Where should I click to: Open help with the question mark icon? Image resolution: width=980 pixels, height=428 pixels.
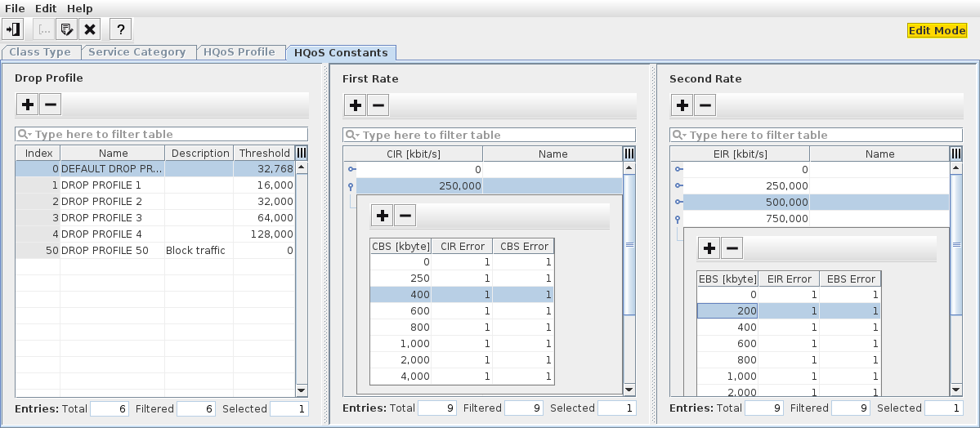coord(121,29)
